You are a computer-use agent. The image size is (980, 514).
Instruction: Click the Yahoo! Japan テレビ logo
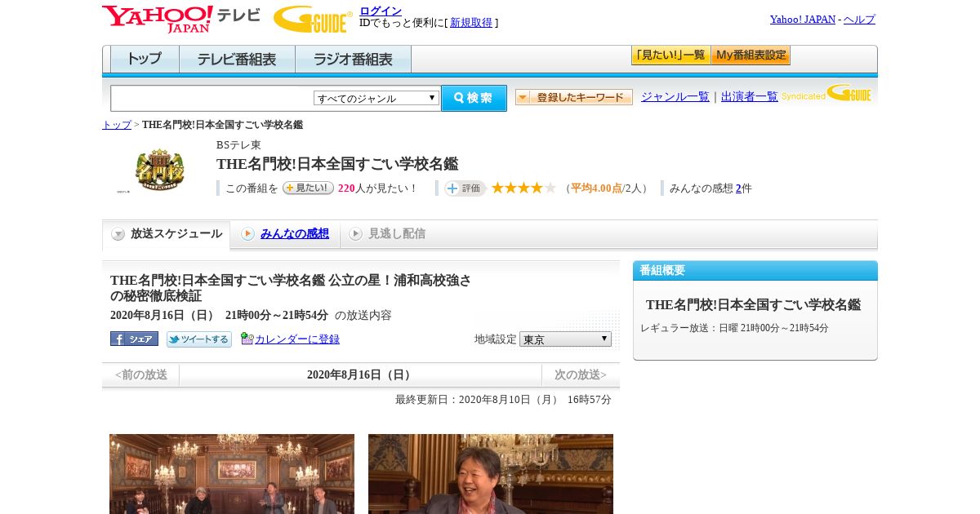click(x=181, y=19)
